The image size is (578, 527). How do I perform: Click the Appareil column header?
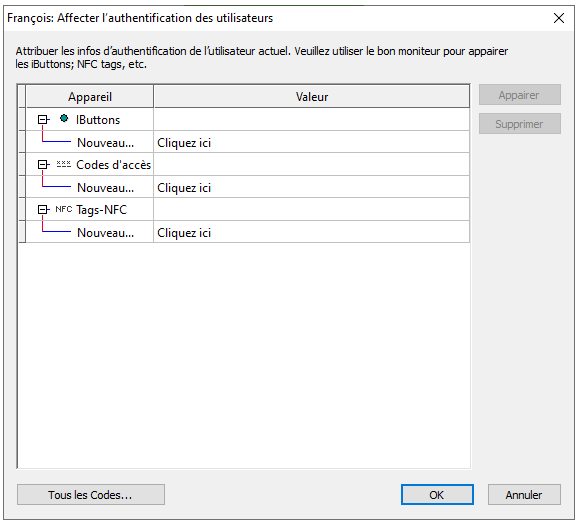90,97
